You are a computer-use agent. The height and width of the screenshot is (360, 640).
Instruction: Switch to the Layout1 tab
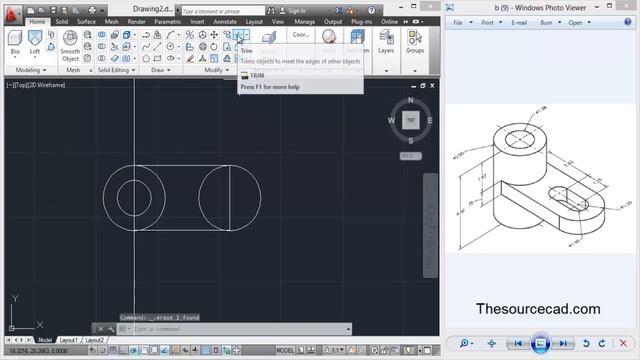(x=68, y=340)
